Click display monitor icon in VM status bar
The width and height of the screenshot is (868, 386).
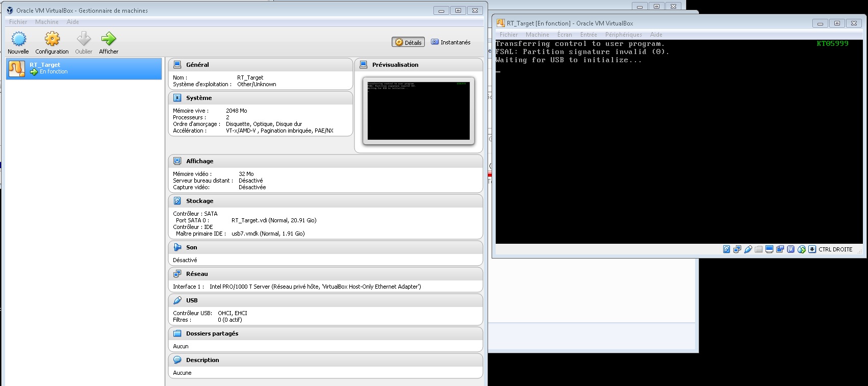click(769, 249)
